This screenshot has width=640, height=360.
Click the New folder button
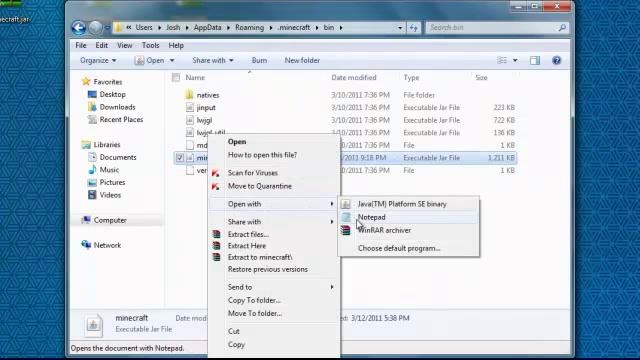point(302,60)
